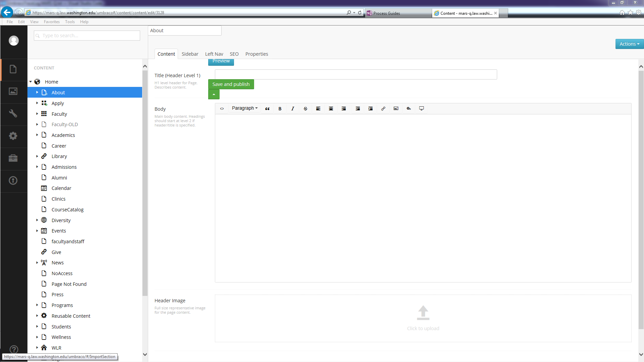Expand the Library tree node
644x362 pixels.
point(37,156)
